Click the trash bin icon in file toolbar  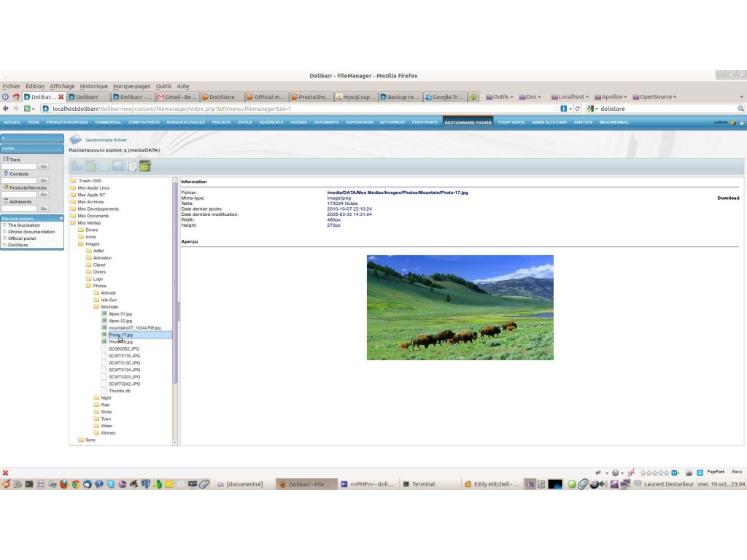tap(145, 166)
